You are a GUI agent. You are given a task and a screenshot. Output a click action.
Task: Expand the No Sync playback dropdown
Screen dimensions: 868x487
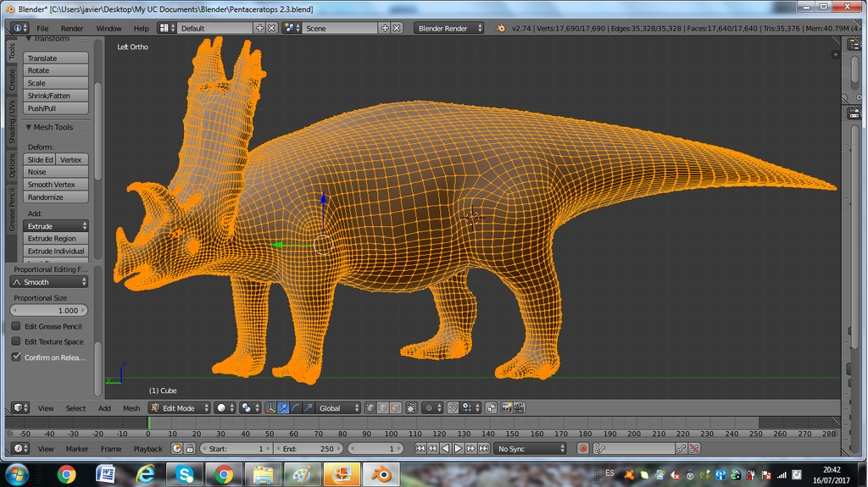coord(531,448)
